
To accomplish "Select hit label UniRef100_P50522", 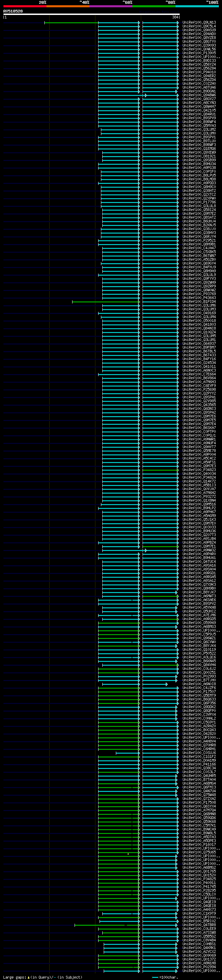I will 199,654.
